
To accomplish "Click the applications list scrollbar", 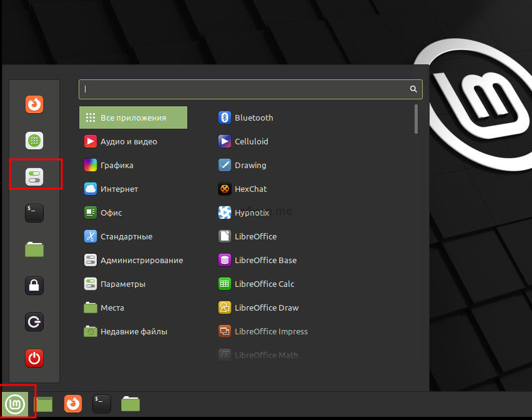I will [x=416, y=119].
